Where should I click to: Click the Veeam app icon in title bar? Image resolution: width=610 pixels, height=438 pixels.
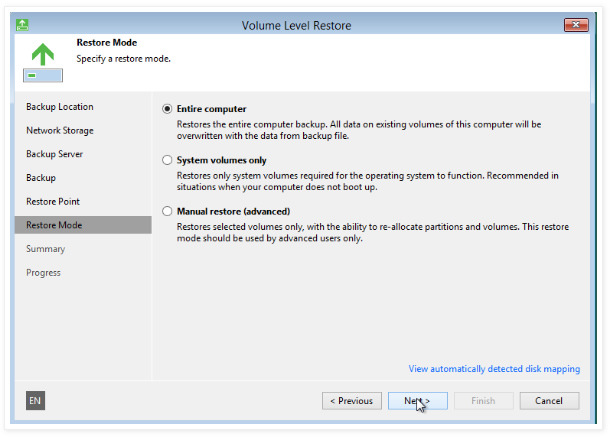pyautogui.click(x=21, y=24)
